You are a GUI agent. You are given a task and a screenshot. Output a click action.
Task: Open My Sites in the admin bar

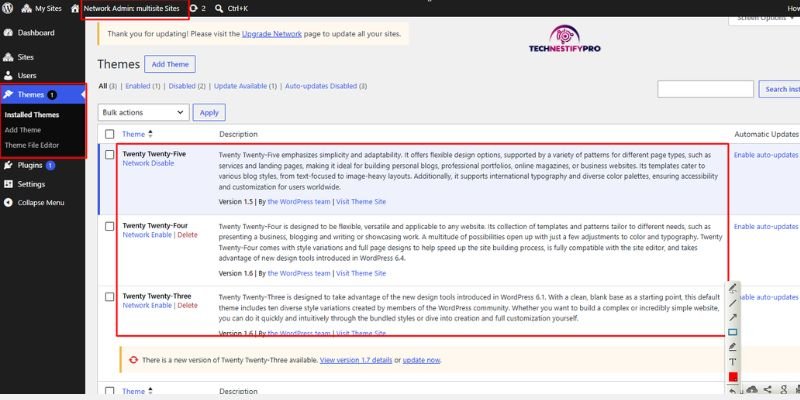(x=41, y=9)
